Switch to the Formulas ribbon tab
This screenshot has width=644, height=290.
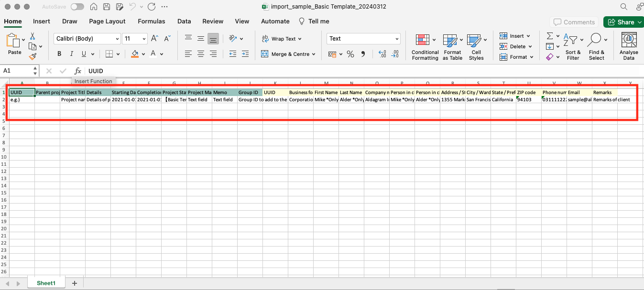click(151, 21)
